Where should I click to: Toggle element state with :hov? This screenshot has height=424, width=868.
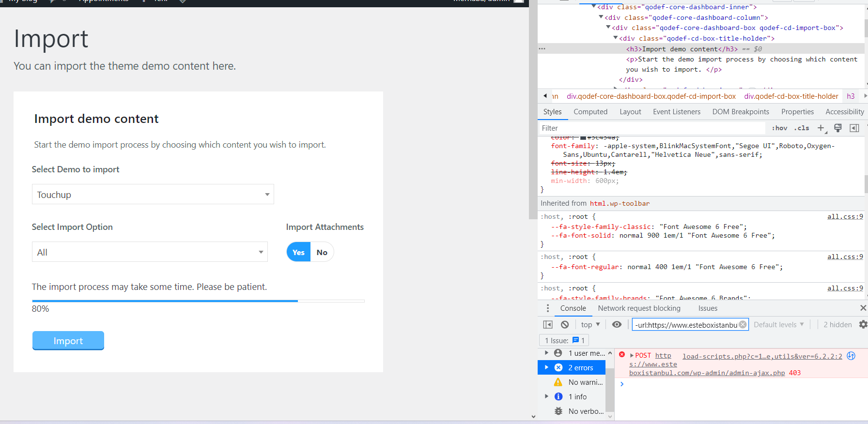pyautogui.click(x=779, y=128)
